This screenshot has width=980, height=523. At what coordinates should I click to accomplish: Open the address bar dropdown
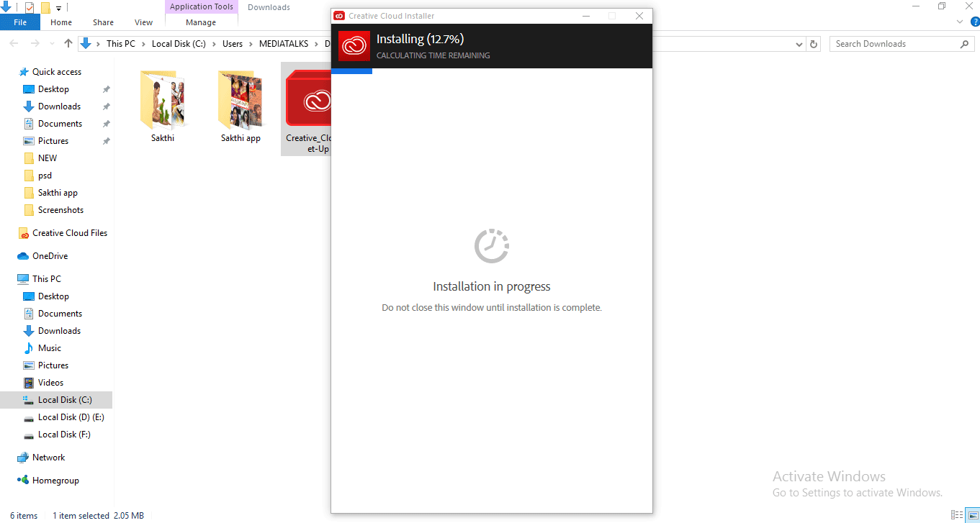pyautogui.click(x=799, y=44)
